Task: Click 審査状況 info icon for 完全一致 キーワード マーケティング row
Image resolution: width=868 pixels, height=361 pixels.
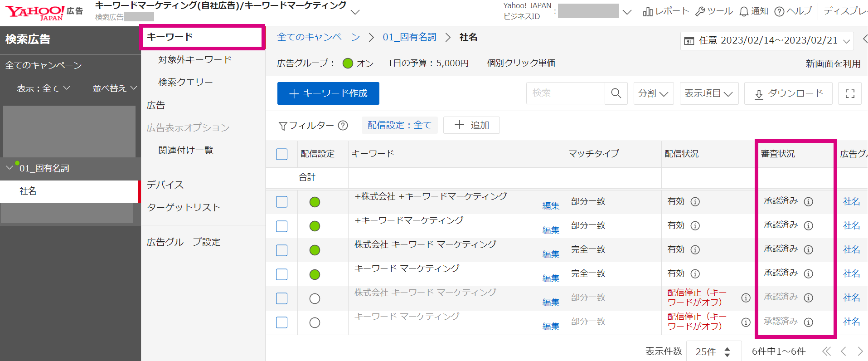Action: [809, 273]
